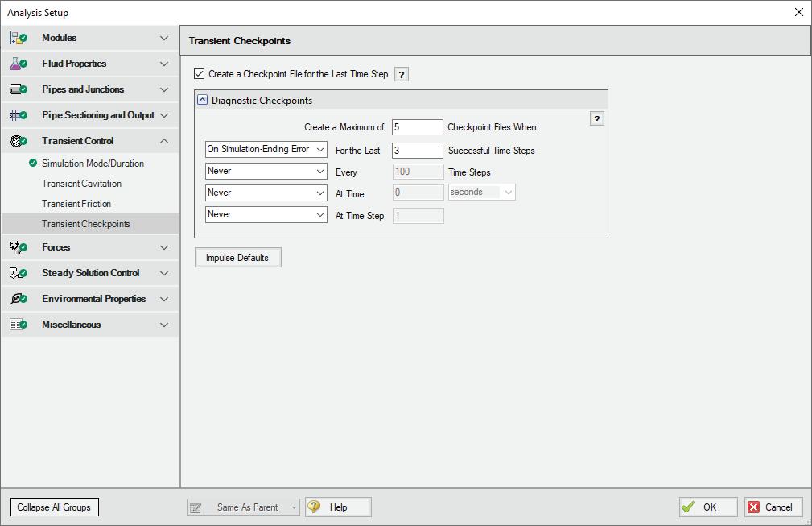Select the Miscellaneous group label
The image size is (812, 526).
pos(71,325)
